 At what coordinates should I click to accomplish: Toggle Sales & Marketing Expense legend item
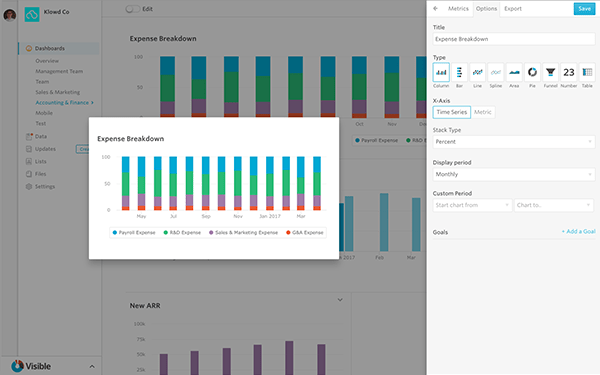(243, 233)
